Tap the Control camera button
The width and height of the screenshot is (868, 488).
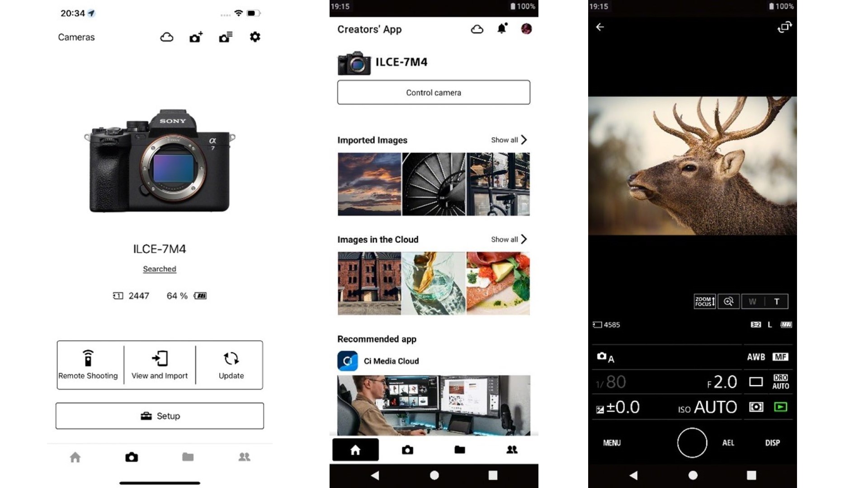(434, 93)
